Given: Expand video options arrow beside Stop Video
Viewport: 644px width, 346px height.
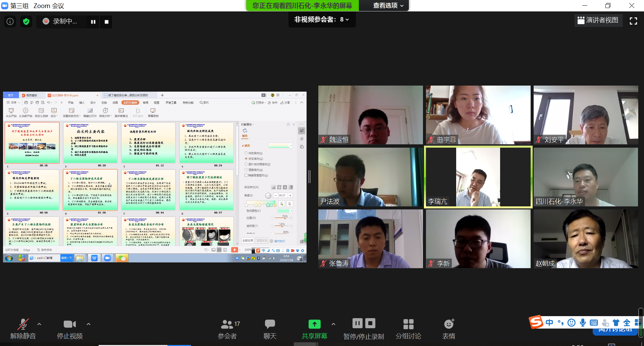Looking at the screenshot, I should [x=89, y=324].
